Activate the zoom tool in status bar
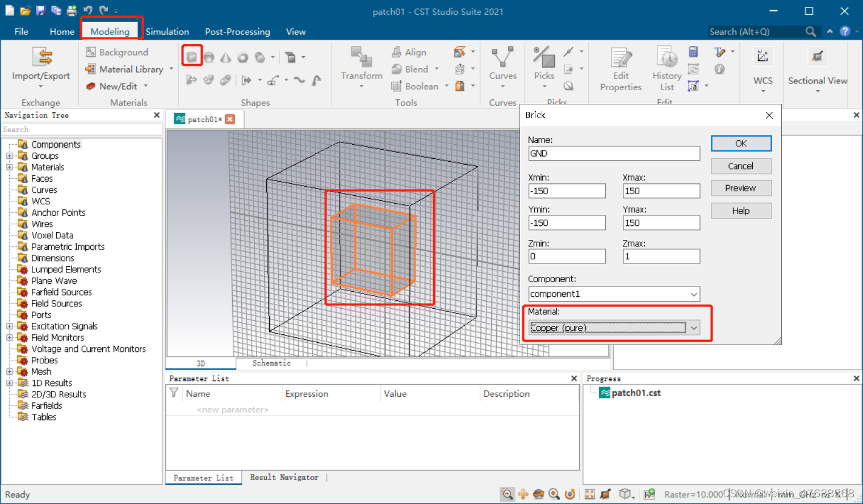Viewport: 863px width, 504px height. [x=507, y=494]
